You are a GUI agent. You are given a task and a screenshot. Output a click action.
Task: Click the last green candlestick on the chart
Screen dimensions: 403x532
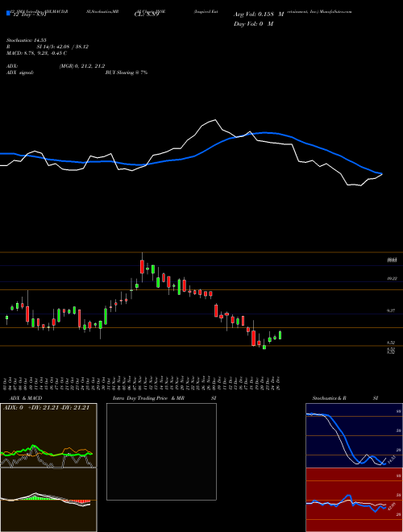pos(280,335)
